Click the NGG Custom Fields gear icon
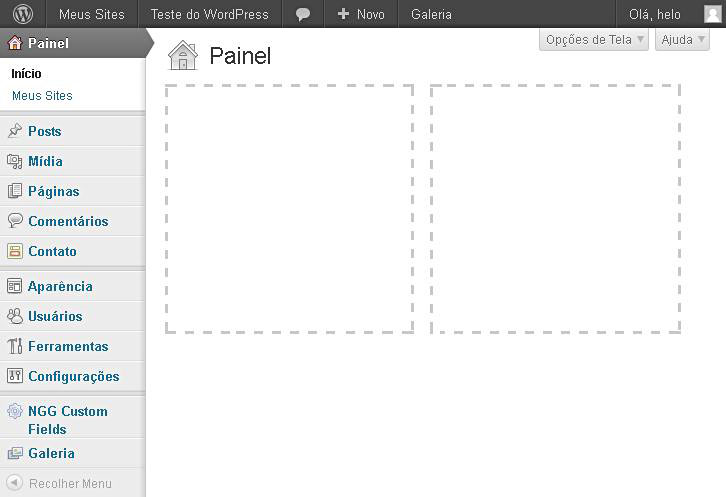The image size is (726, 497). 15,411
